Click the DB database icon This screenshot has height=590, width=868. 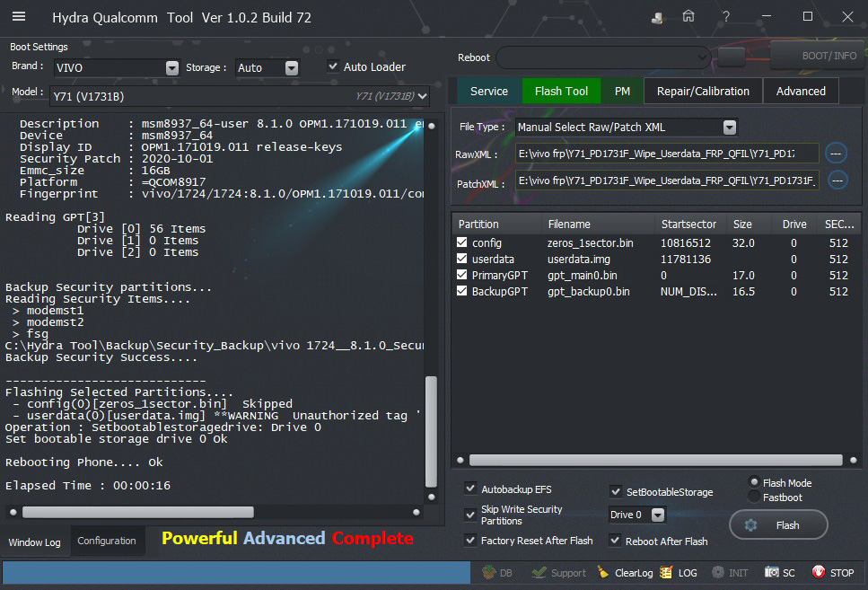488,572
